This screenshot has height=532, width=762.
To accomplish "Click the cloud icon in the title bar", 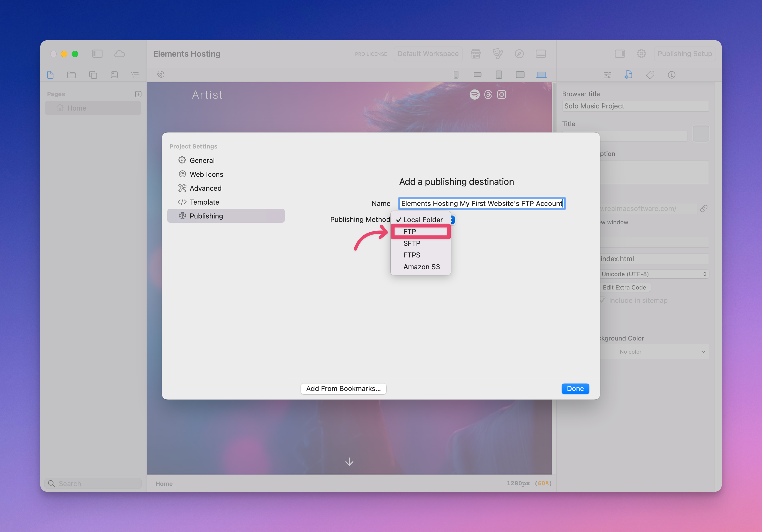I will point(119,54).
